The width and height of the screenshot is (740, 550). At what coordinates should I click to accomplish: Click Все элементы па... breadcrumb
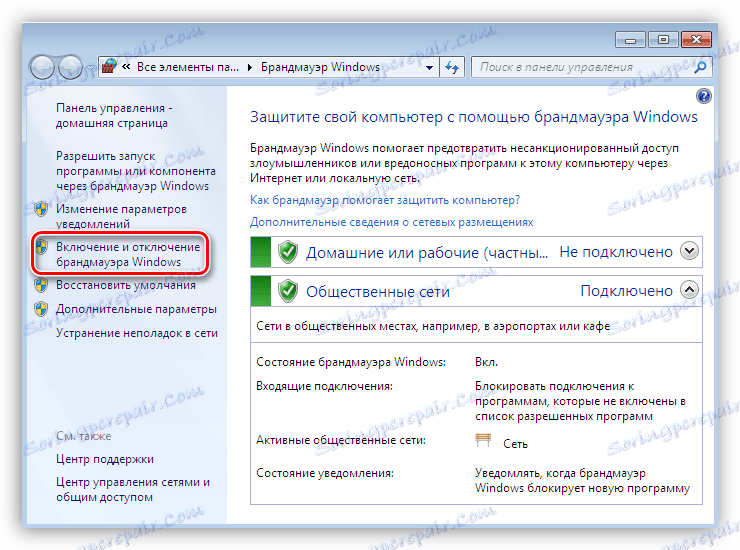188,67
